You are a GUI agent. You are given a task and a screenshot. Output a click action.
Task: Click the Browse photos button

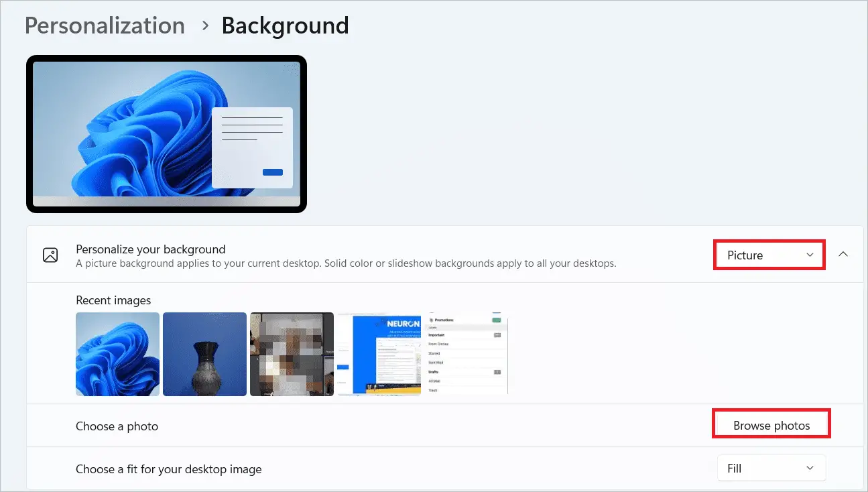point(771,426)
